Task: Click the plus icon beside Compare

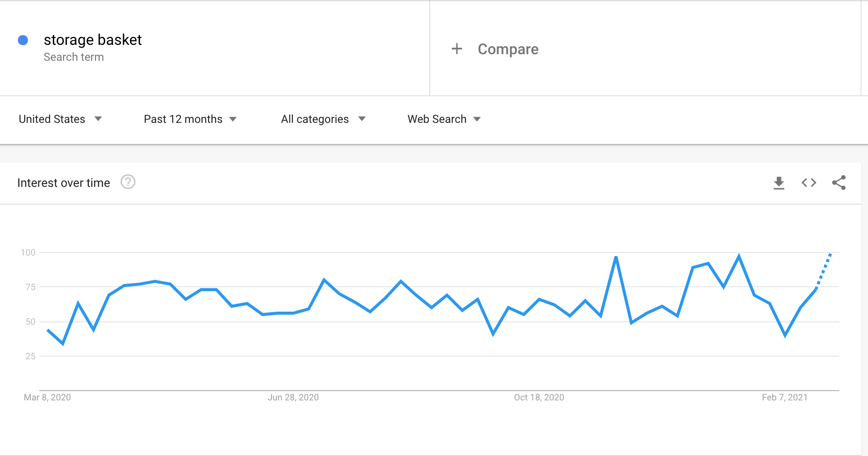Action: tap(456, 49)
